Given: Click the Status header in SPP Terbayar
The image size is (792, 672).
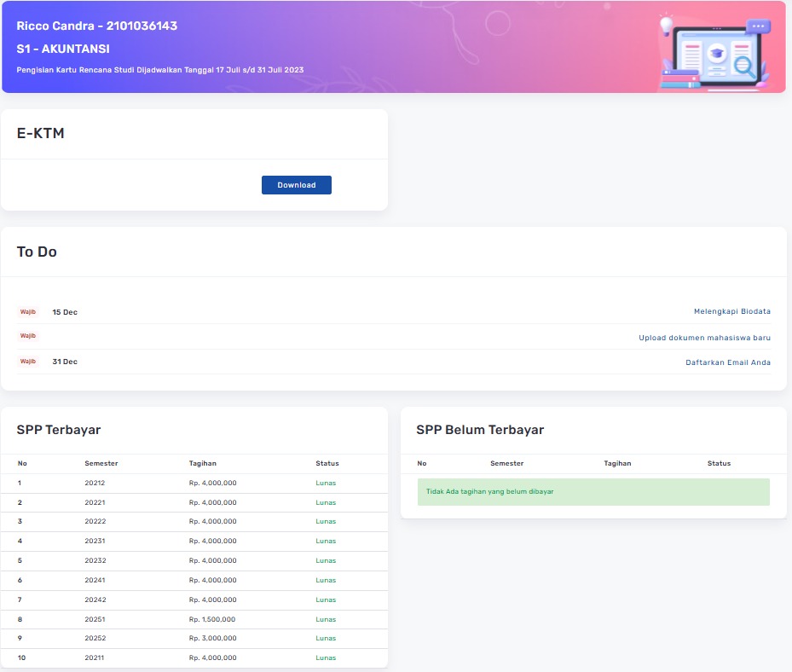Looking at the screenshot, I should pyautogui.click(x=327, y=463).
